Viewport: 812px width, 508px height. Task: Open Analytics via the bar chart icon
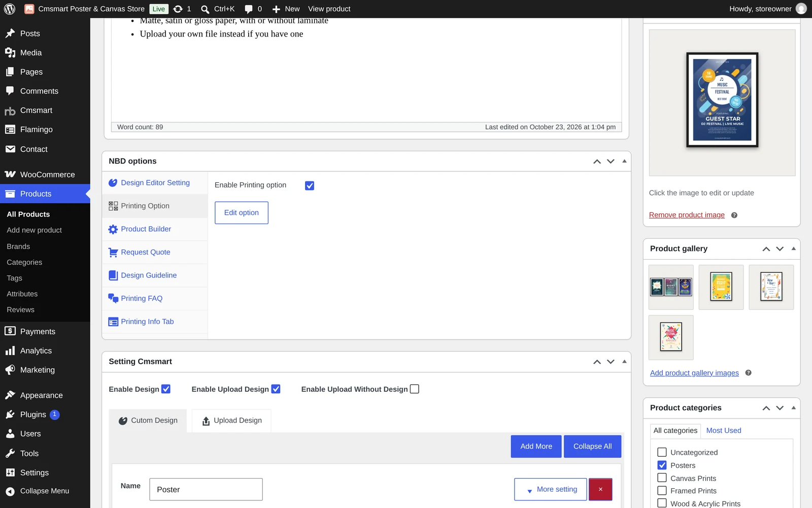pyautogui.click(x=10, y=351)
